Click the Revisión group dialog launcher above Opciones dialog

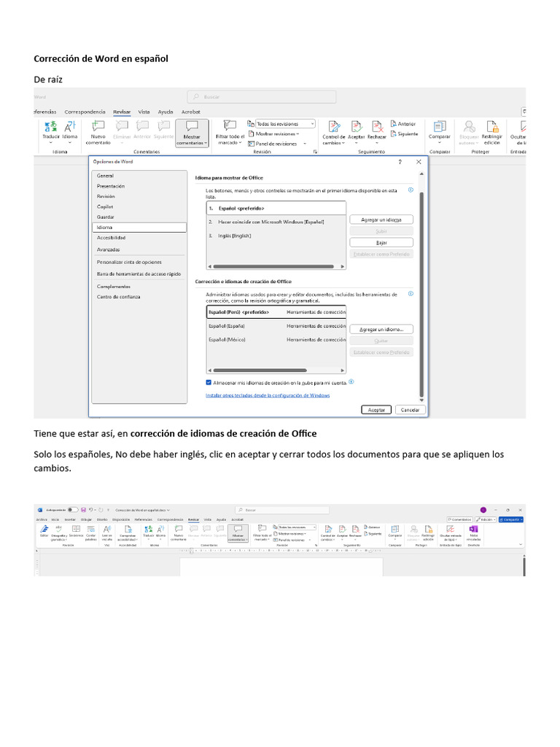coord(315,152)
